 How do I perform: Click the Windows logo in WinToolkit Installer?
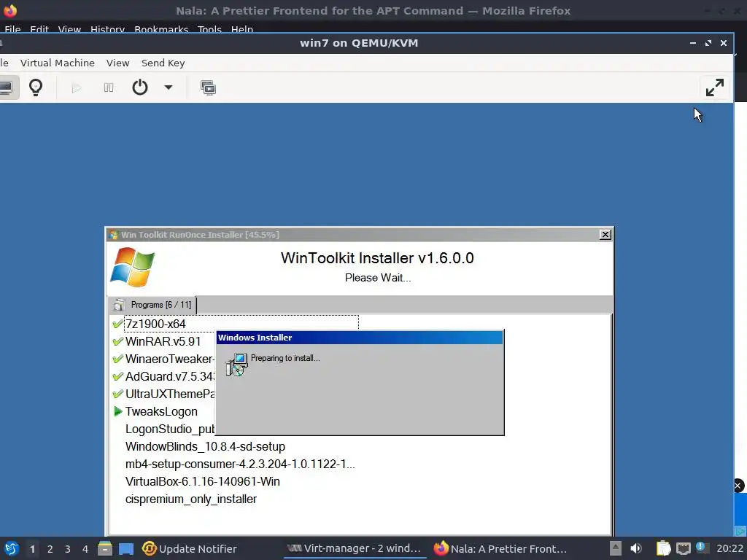[x=133, y=267]
